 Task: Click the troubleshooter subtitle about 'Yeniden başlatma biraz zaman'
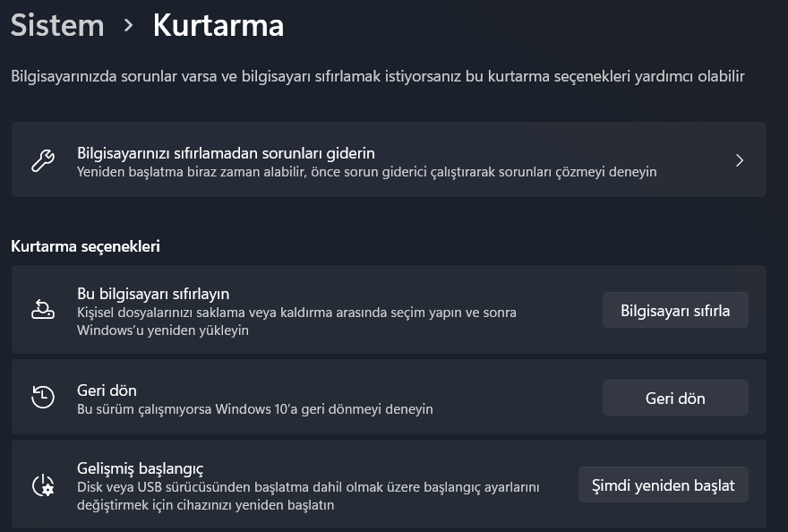click(x=367, y=171)
